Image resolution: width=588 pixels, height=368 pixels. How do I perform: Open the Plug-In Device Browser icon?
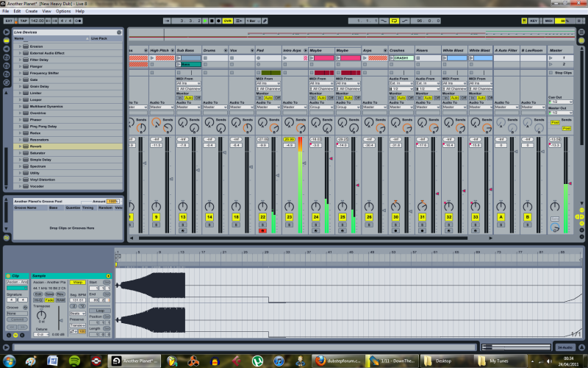point(7,49)
